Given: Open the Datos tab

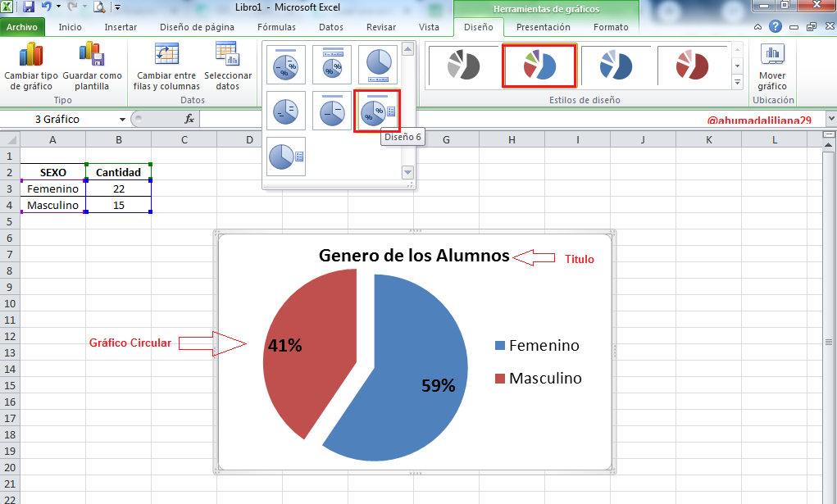Looking at the screenshot, I should [x=331, y=27].
